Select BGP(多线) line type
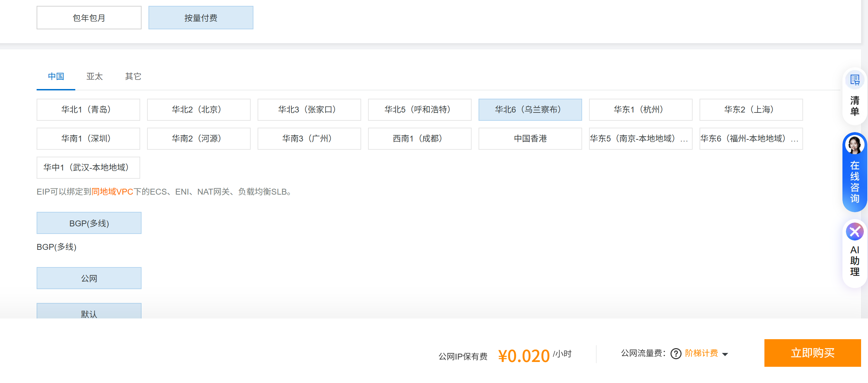The height and width of the screenshot is (383, 868). 89,223
